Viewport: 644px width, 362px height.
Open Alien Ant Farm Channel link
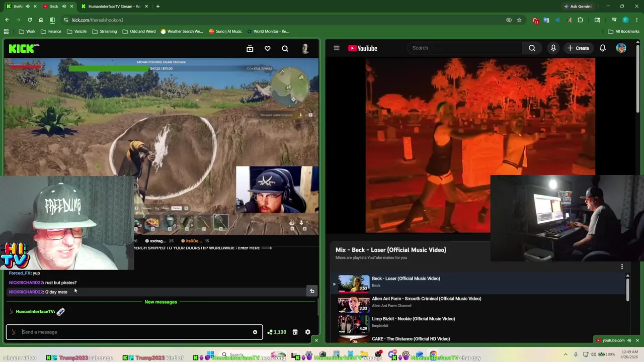391,306
